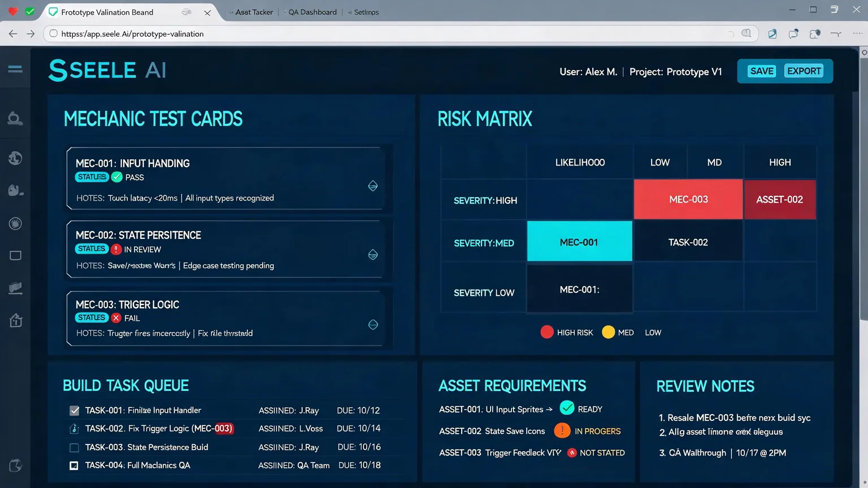Open the hamburger menu in sidebar
868x488 pixels.
point(15,69)
